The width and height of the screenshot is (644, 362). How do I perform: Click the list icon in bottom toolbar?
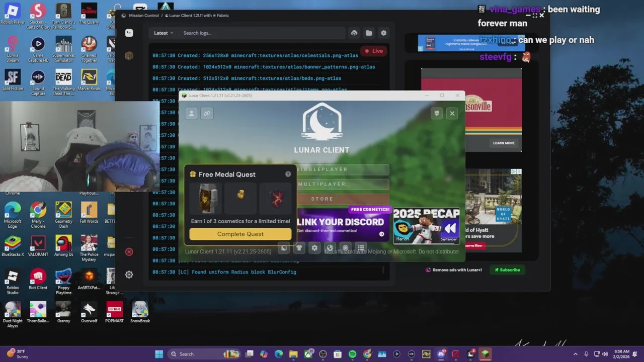point(361,248)
